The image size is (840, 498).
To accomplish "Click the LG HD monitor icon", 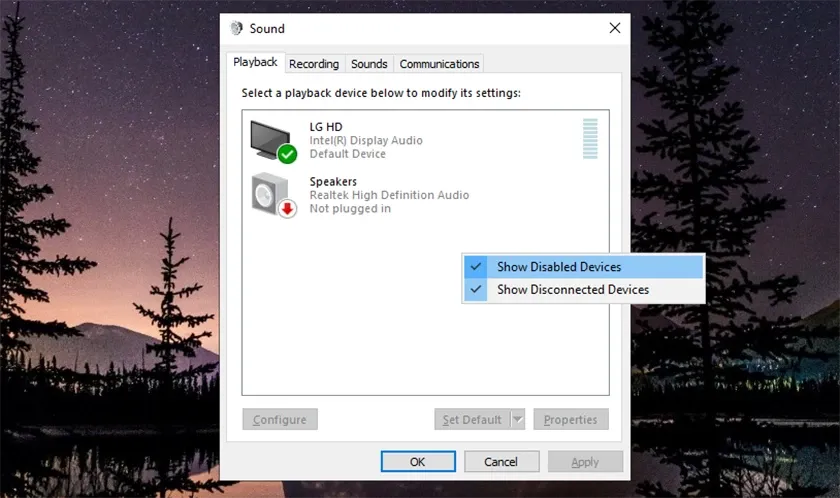I will (270, 138).
